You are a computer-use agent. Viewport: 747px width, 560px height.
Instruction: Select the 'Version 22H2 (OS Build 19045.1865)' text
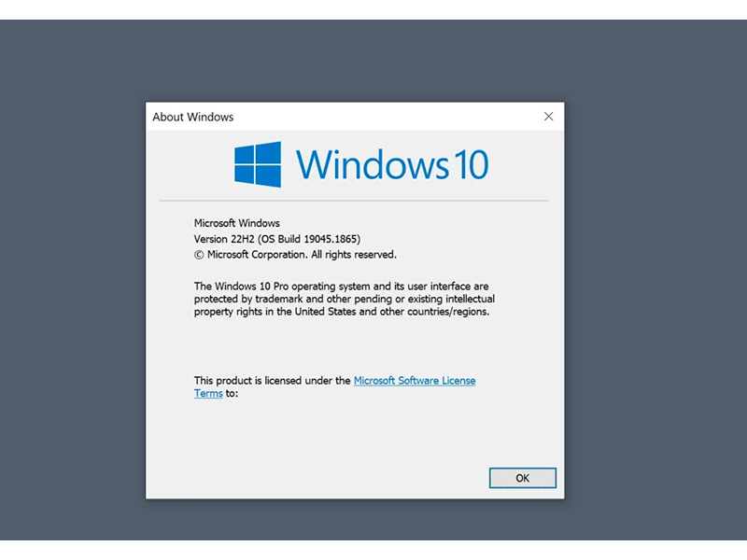pos(276,239)
